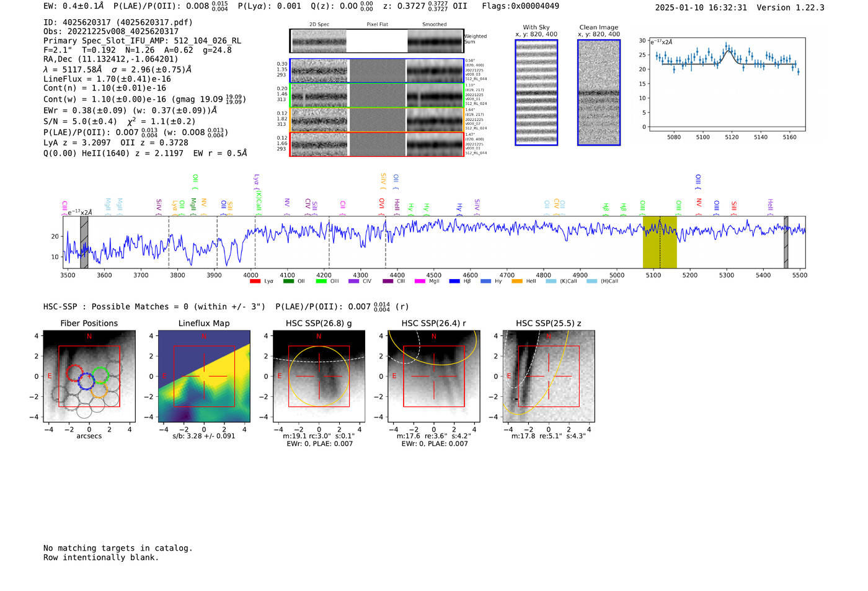Select the orange-bordered 2D spectrum row
Image resolution: width=868 pixels, height=591 pixels.
pos(377,120)
